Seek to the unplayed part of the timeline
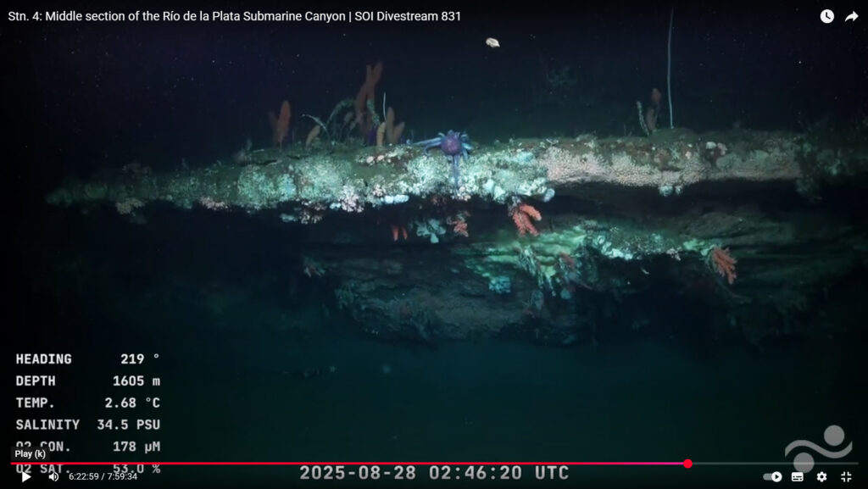 [x=775, y=464]
